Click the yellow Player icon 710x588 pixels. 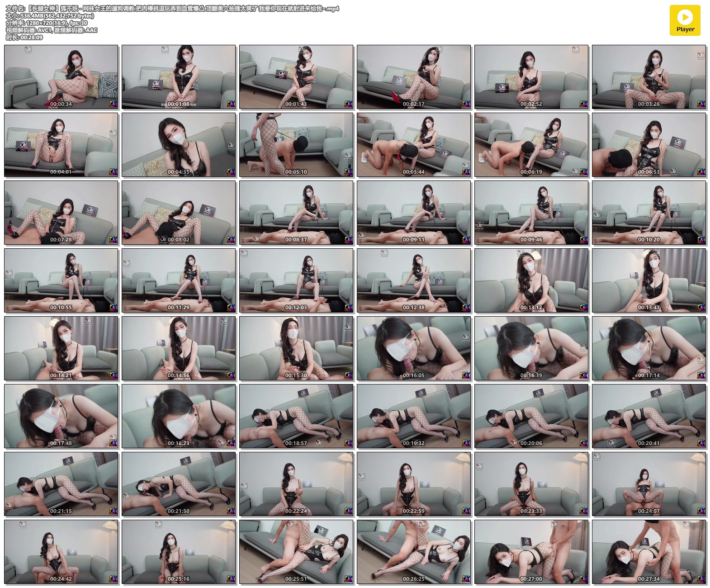685,20
